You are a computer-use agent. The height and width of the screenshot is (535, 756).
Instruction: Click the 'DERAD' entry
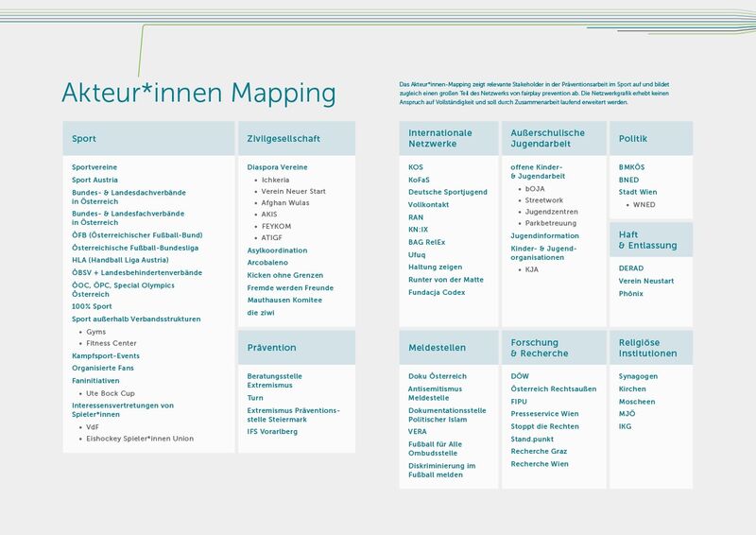[x=631, y=268]
